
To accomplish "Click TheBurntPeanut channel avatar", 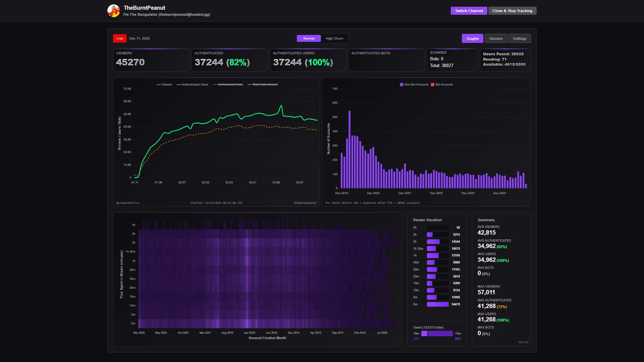I will [x=114, y=11].
